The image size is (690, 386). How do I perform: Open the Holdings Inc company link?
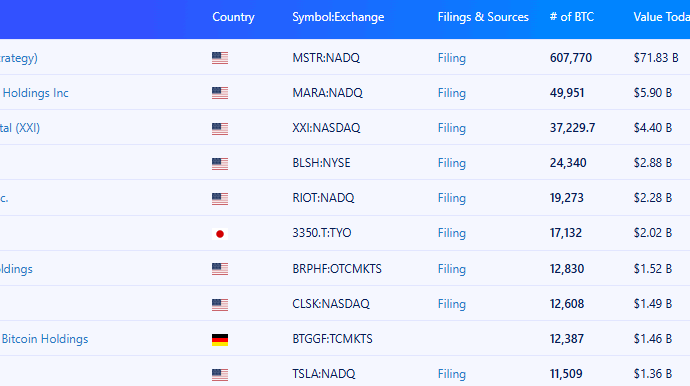coord(35,93)
